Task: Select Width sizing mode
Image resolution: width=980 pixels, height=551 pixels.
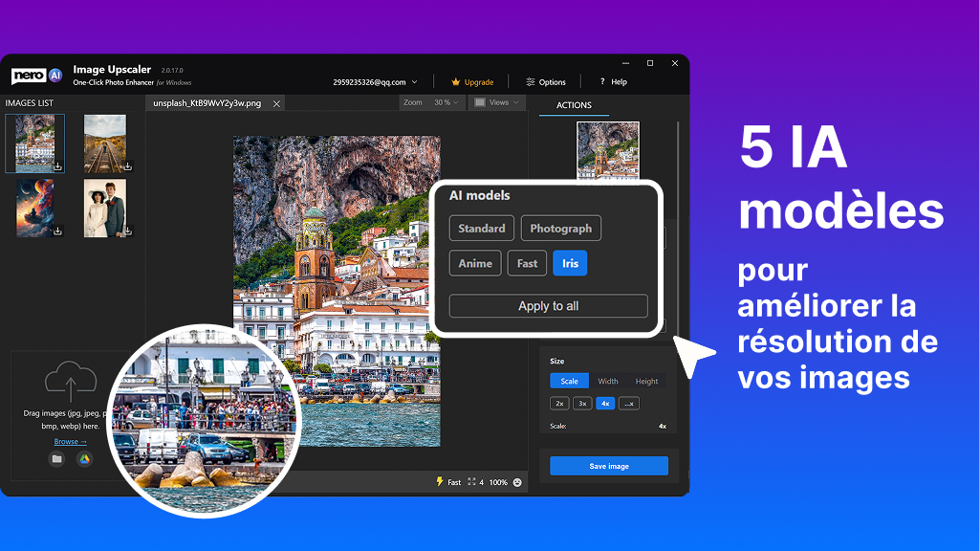Action: click(x=608, y=381)
